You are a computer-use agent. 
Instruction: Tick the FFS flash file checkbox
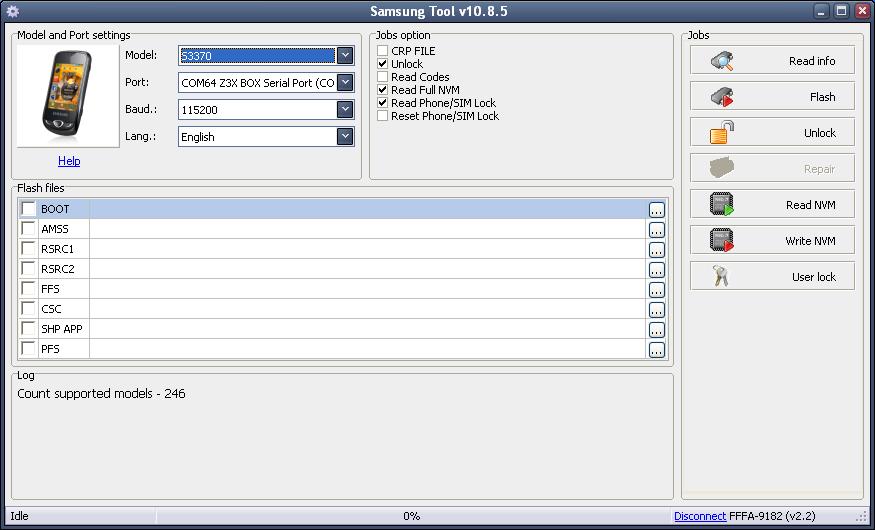(x=28, y=288)
